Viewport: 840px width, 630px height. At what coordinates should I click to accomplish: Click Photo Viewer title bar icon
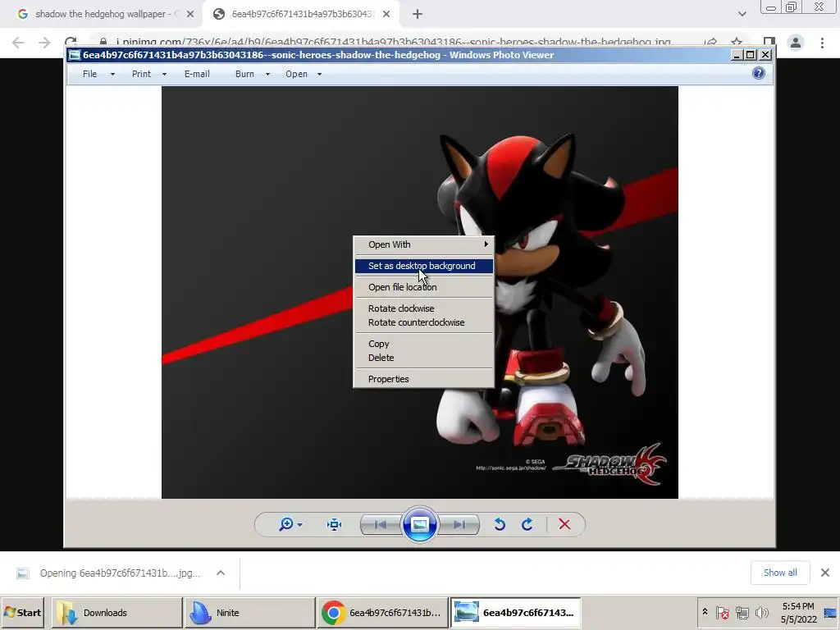pyautogui.click(x=75, y=55)
